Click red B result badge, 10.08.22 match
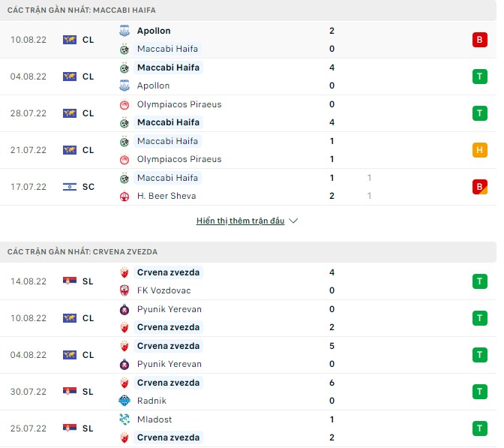Viewport: 504px width, 448px height. 478,40
